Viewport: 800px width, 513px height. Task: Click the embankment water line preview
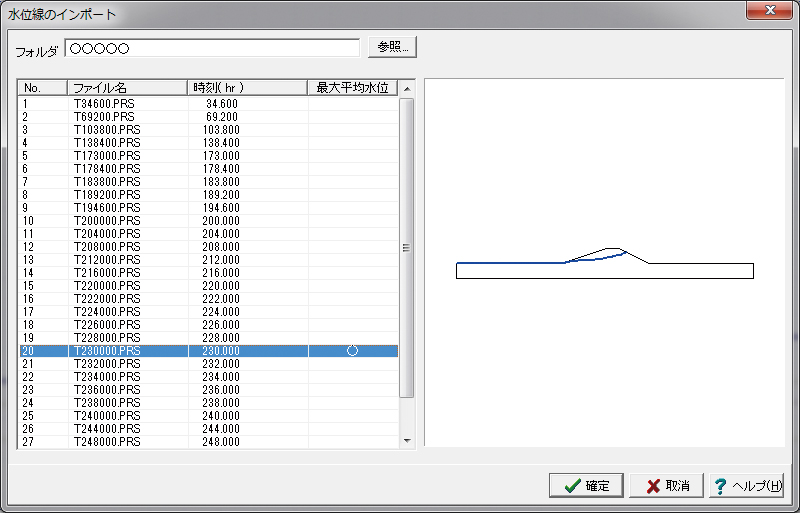[x=605, y=263]
